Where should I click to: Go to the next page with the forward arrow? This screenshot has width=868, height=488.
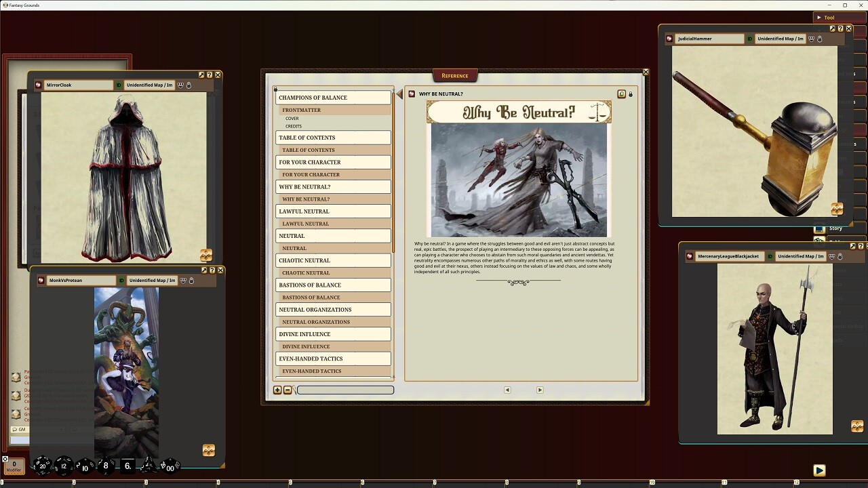540,390
